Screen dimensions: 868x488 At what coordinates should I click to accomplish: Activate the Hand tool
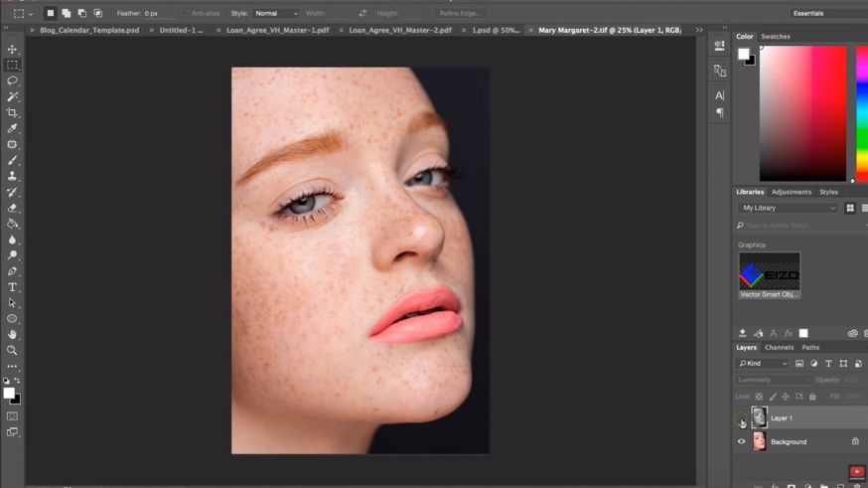click(13, 335)
